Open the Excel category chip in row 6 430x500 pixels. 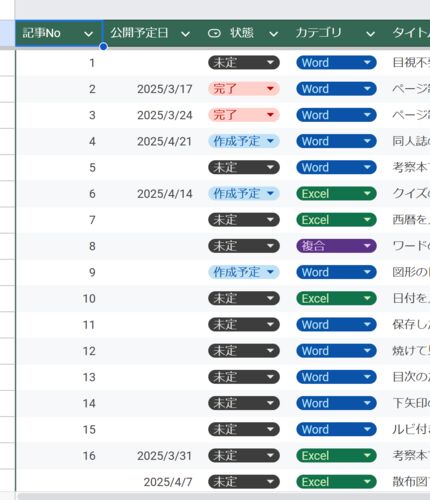[336, 194]
